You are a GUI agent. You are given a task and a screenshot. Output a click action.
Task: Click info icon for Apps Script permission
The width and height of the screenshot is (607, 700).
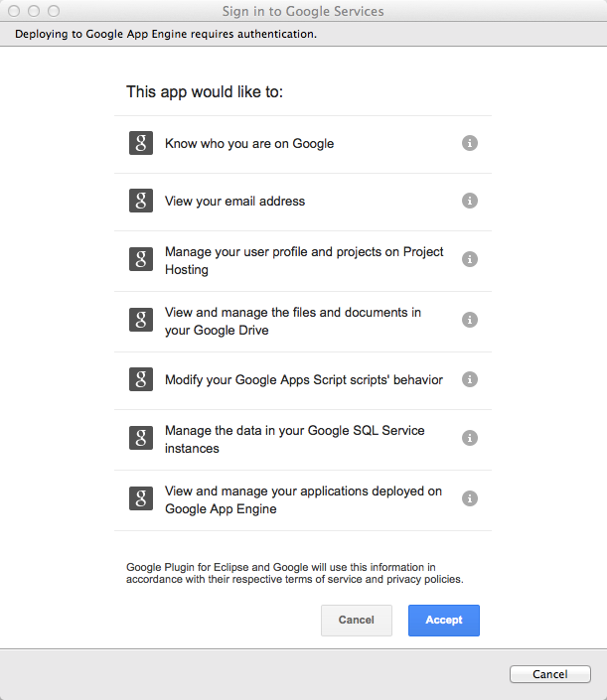tap(470, 379)
